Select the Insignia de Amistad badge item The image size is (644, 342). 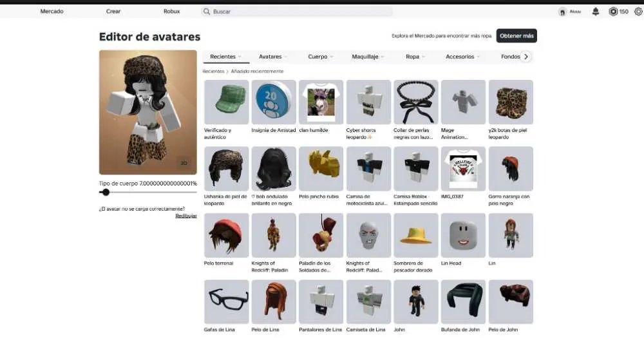[274, 102]
